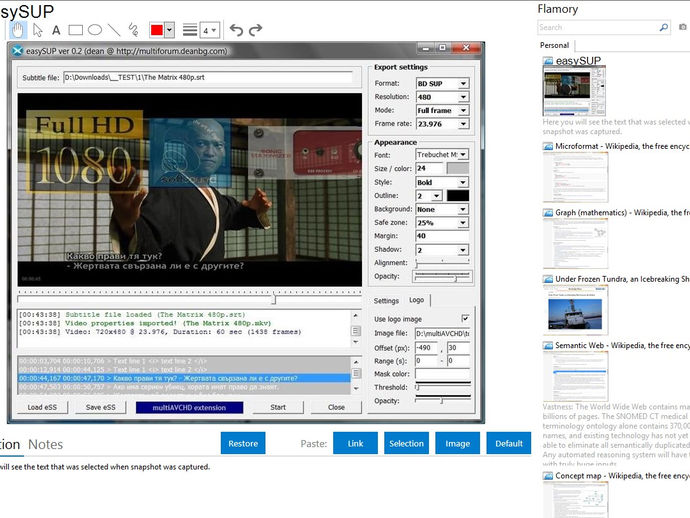Screen dimensions: 690x518
Task: Click the red drawing color swatch
Action: pyautogui.click(x=157, y=30)
